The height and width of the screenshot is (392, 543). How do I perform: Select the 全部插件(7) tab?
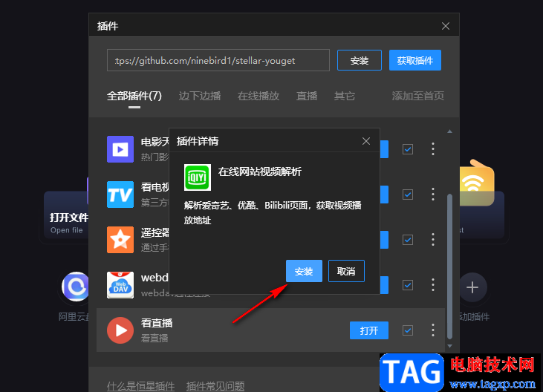coord(134,96)
